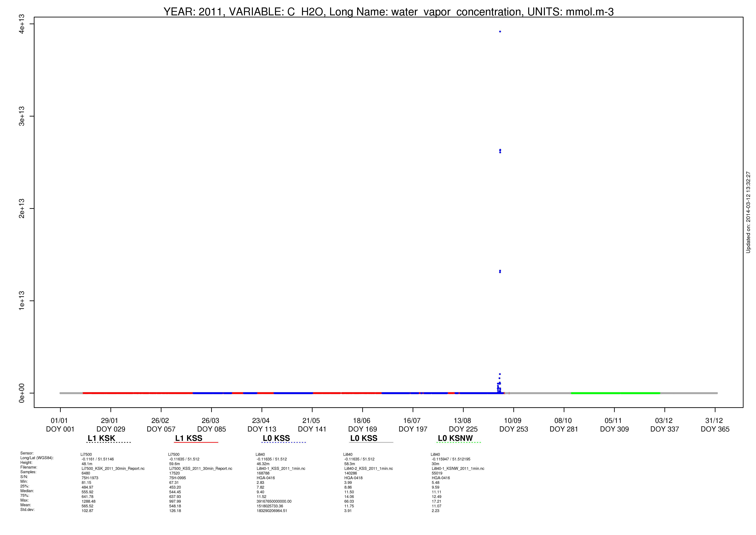
Task: Click the 0e+00 y-axis tick label
Action: 22,393
